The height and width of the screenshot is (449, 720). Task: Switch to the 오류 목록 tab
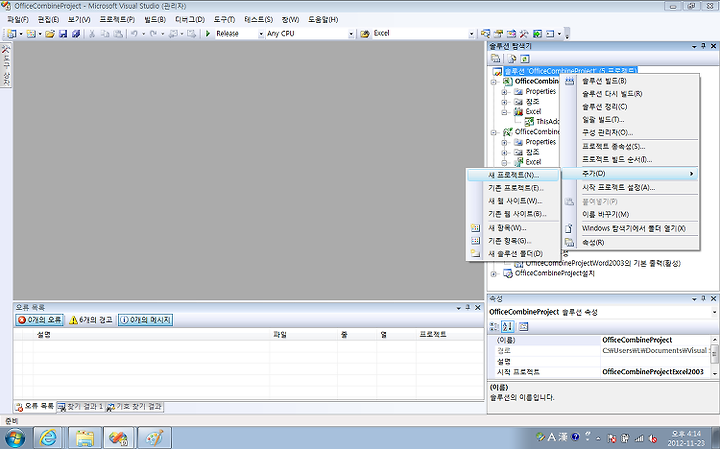point(35,406)
